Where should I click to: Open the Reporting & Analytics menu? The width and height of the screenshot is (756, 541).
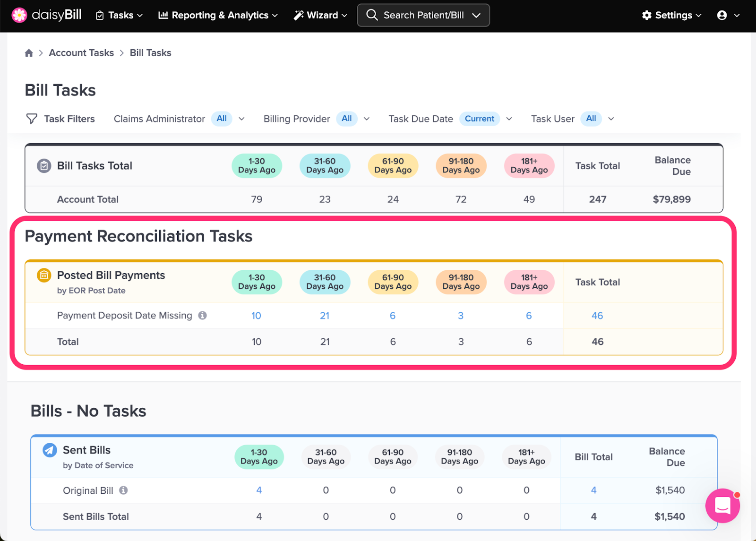(218, 15)
